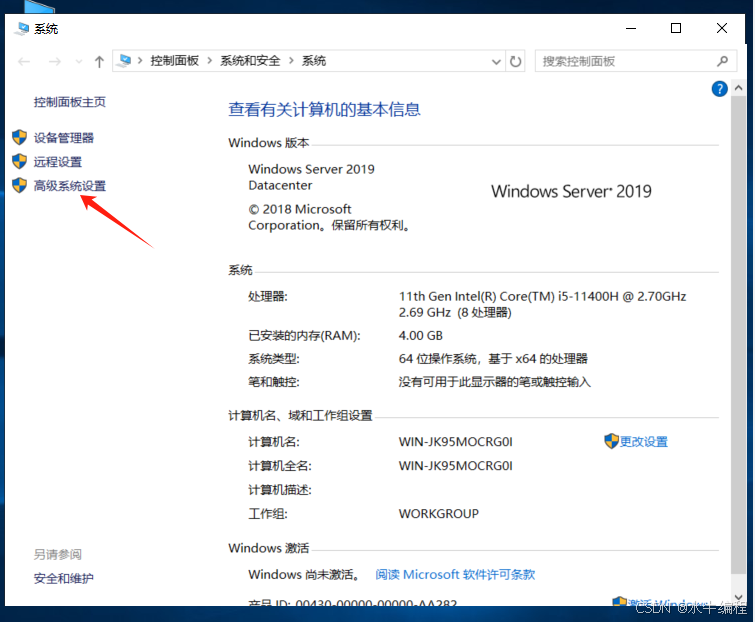Select 系统和安全 breadcrumb in address bar
This screenshot has width=755, height=622.
click(x=250, y=61)
